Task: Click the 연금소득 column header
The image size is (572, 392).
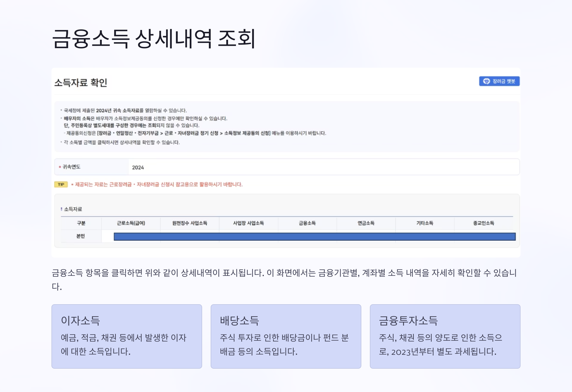Action: (x=366, y=223)
